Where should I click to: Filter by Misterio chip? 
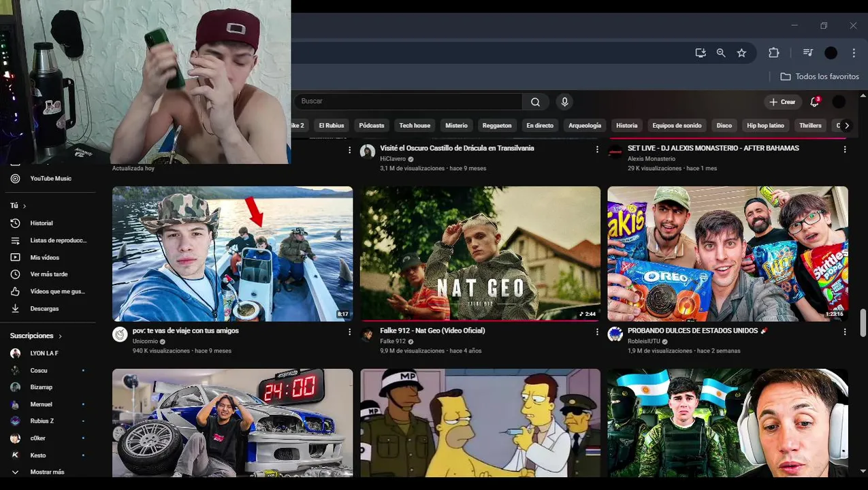point(456,125)
